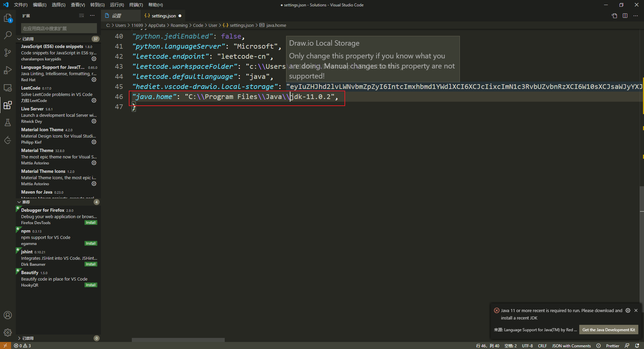The width and height of the screenshot is (644, 349).
Task: Dismiss the Java 11 required notification
Action: point(636,310)
